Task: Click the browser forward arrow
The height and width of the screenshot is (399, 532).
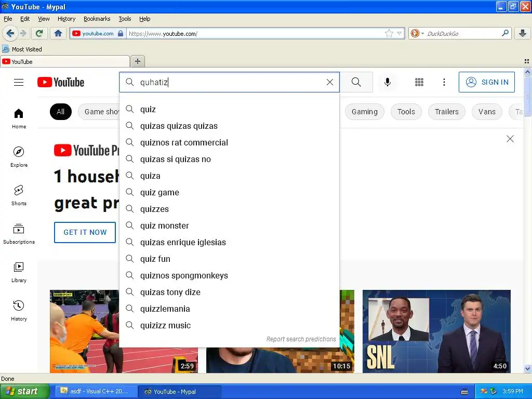Action: click(23, 33)
